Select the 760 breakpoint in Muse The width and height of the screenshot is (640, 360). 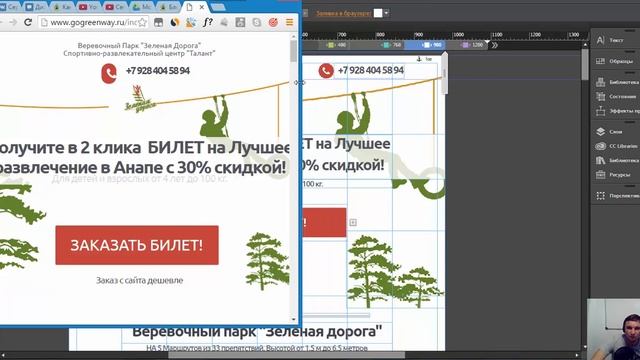pyautogui.click(x=391, y=45)
